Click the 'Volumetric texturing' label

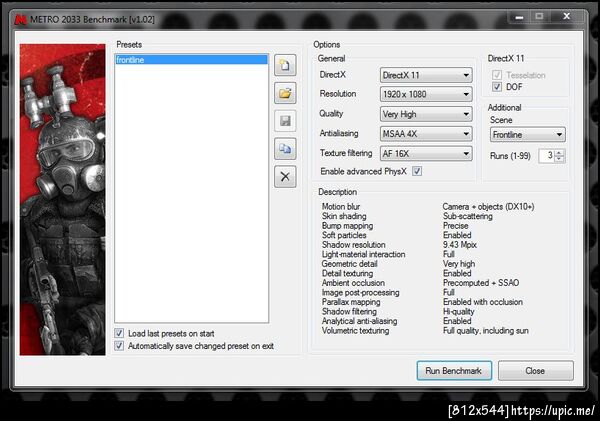[355, 331]
